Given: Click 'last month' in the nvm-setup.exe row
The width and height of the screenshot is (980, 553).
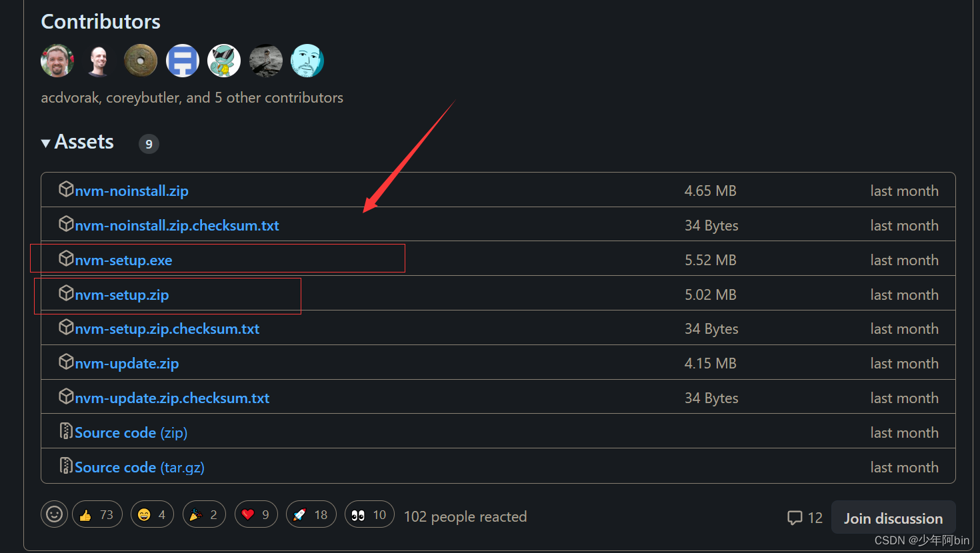Looking at the screenshot, I should click(x=904, y=260).
